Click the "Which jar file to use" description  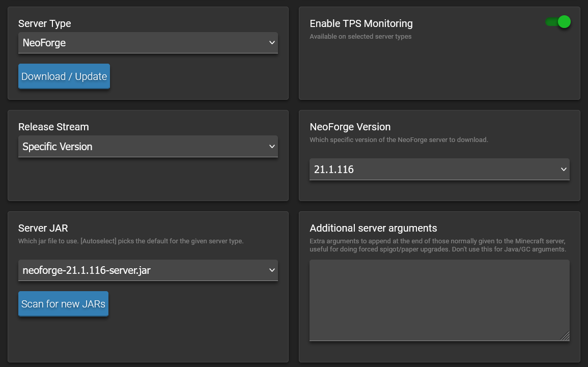(x=131, y=241)
